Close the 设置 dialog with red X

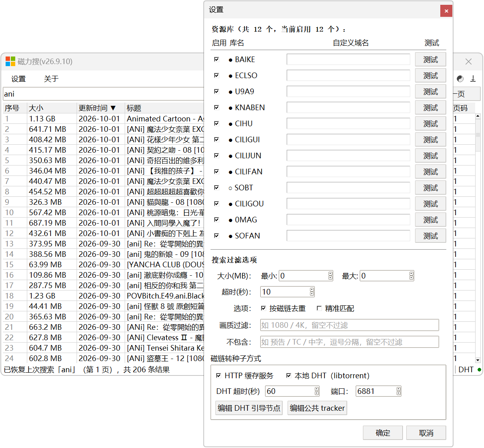click(x=446, y=11)
